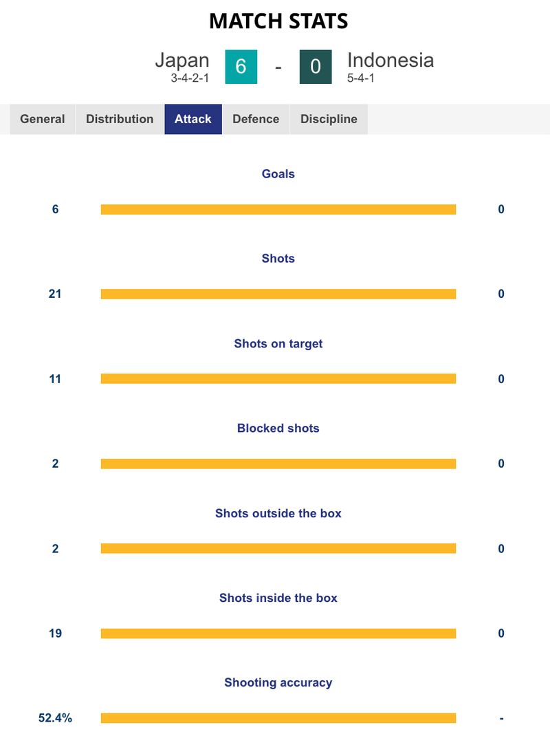The width and height of the screenshot is (550, 756).
Task: Open the General stats tab
Action: click(x=43, y=119)
